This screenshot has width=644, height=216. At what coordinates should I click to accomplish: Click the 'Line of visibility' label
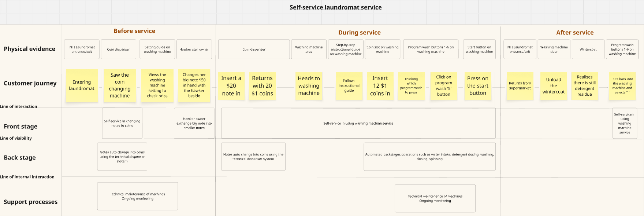click(16, 138)
